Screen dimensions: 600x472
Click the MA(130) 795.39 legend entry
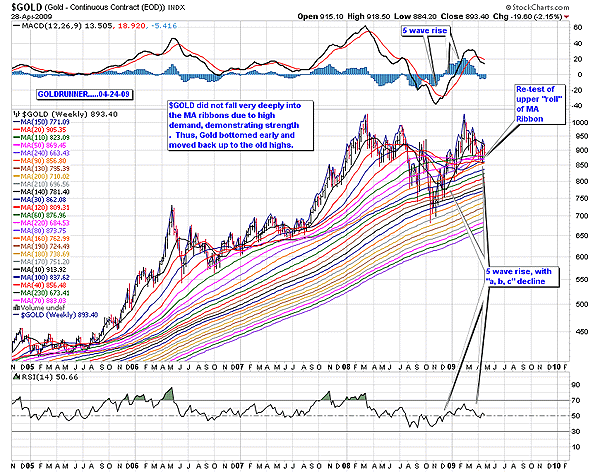(46, 168)
